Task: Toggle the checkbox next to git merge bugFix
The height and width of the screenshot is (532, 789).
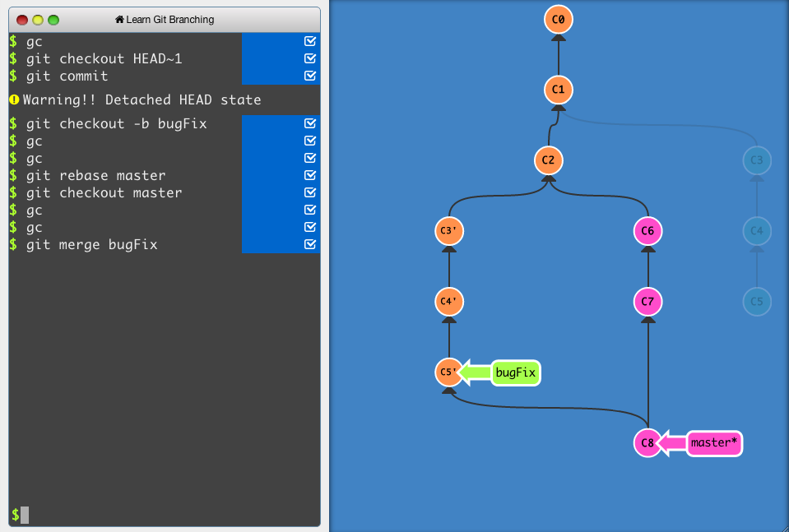Action: [x=310, y=244]
